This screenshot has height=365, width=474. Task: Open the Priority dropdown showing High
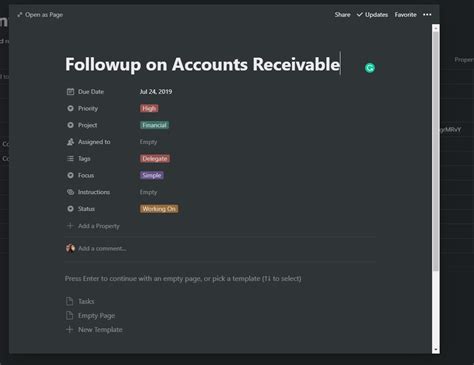coord(149,108)
